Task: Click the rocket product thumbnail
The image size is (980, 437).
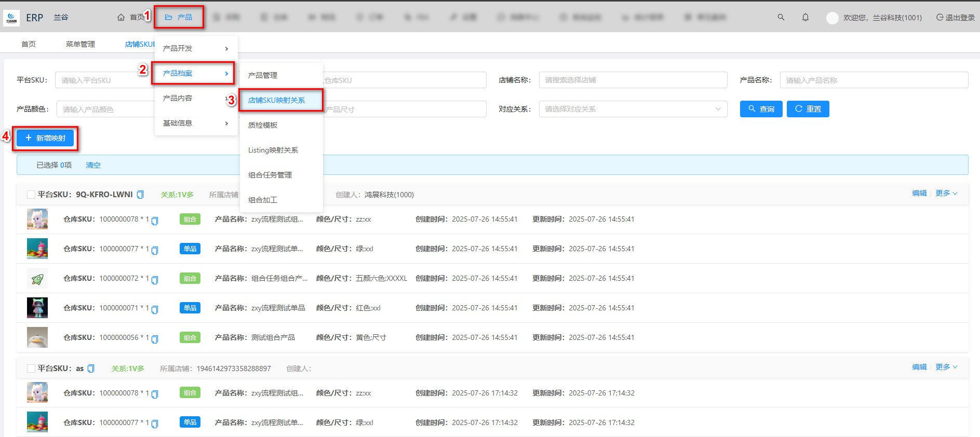Action: [x=37, y=279]
